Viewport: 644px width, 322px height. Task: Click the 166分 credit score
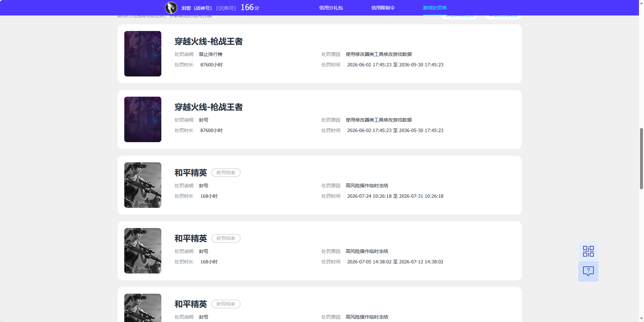point(250,7)
